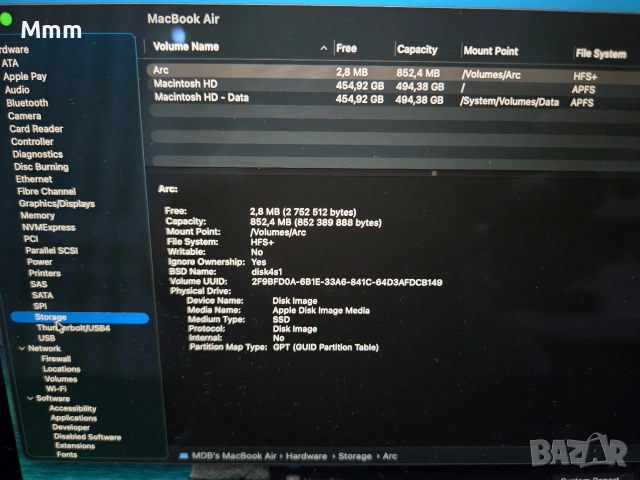Select ATA in the sidebar

(x=10, y=63)
